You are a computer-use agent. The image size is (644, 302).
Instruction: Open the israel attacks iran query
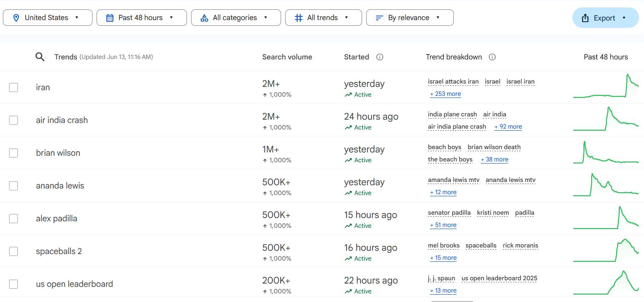point(453,82)
